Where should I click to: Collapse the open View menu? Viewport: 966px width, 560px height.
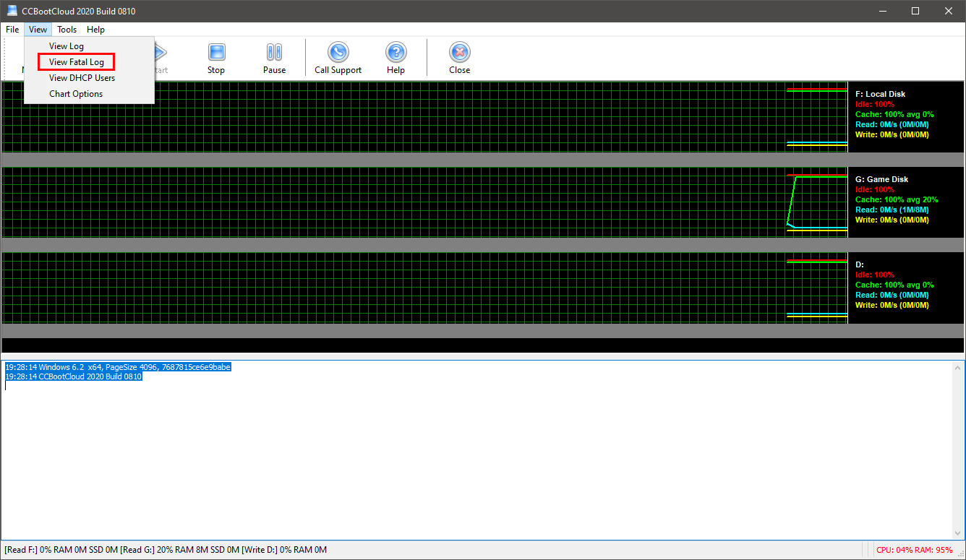[38, 30]
